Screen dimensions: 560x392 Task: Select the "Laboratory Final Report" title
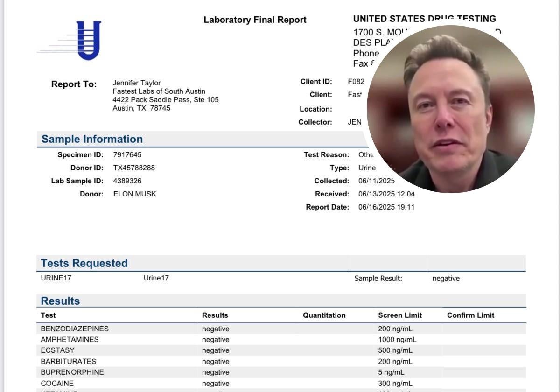(x=255, y=20)
